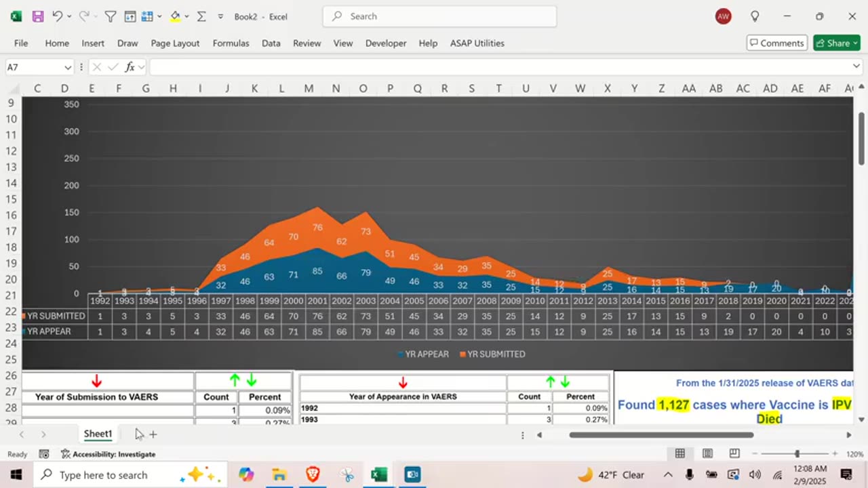Image resolution: width=868 pixels, height=488 pixels.
Task: Click the zoom in plus button
Action: (834, 453)
